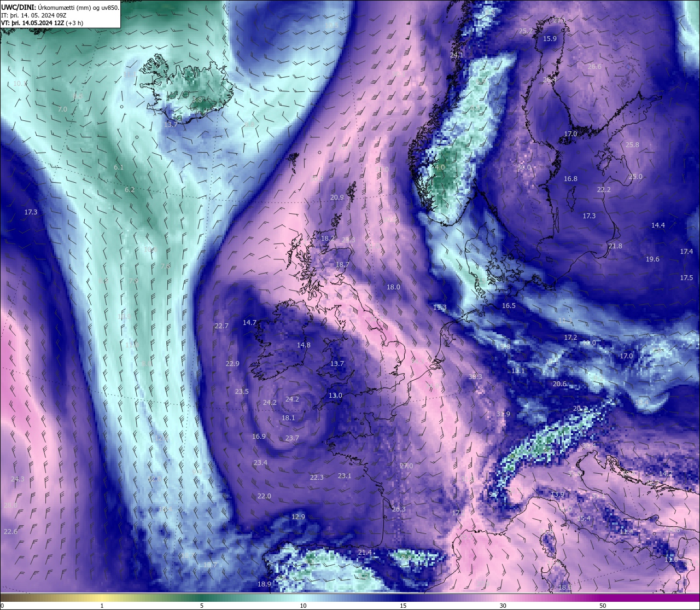Select the 16.5 value near northern Germany

click(x=509, y=306)
